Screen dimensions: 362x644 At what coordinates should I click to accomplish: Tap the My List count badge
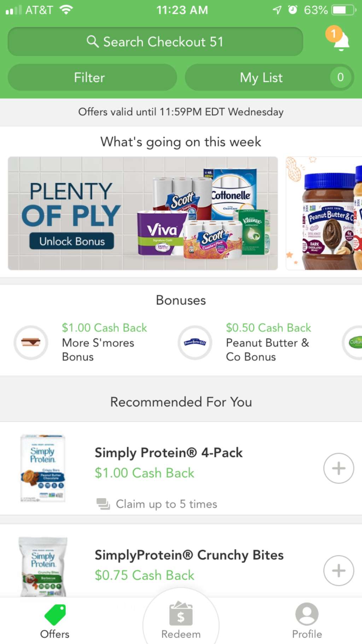point(340,77)
